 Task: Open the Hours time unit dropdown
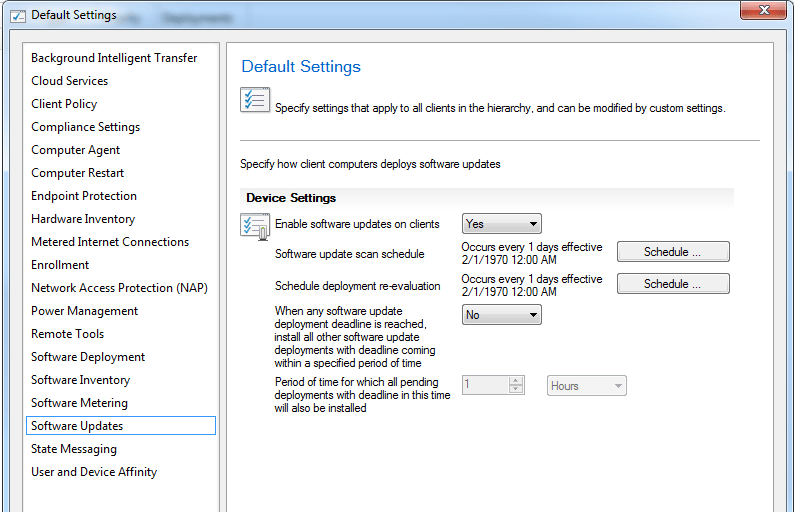tap(586, 386)
